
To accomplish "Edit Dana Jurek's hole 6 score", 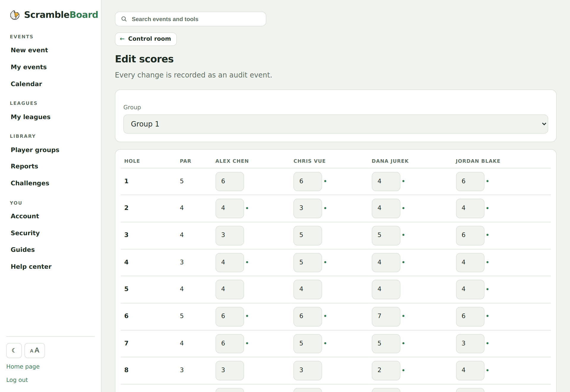I will [386, 317].
